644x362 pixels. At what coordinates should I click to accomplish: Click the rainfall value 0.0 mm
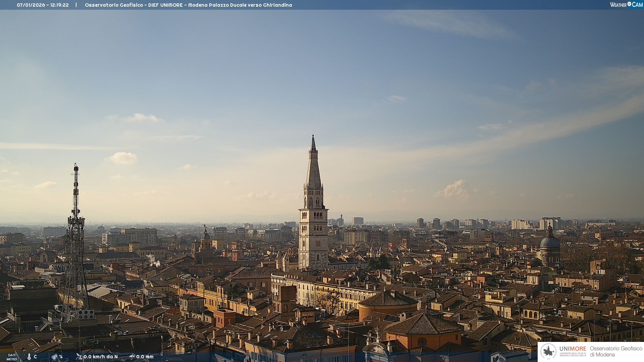tap(145, 357)
